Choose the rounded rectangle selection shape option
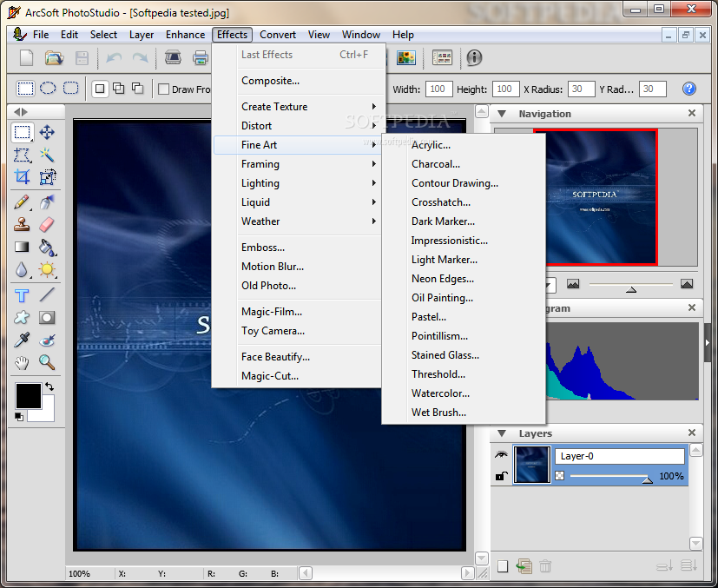718x588 pixels. click(x=70, y=88)
